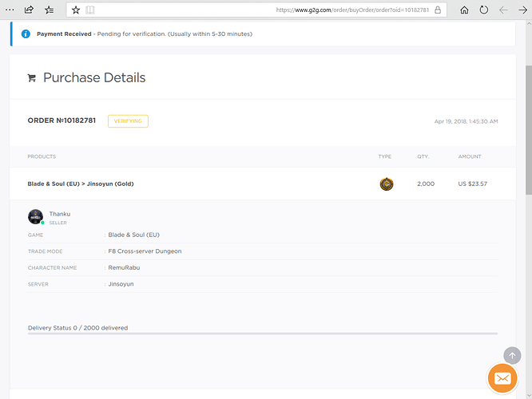Screen dimensions: 532x399
Task: Toggle the reading view book icon
Action: point(90,10)
